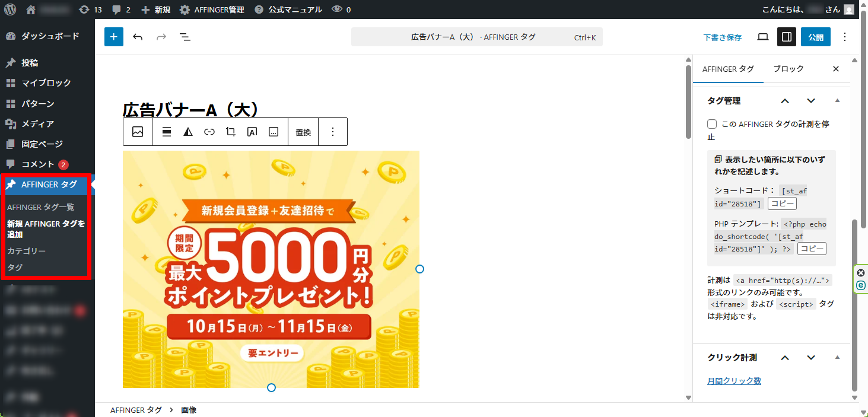Toggle the settings sidebar panel

787,37
